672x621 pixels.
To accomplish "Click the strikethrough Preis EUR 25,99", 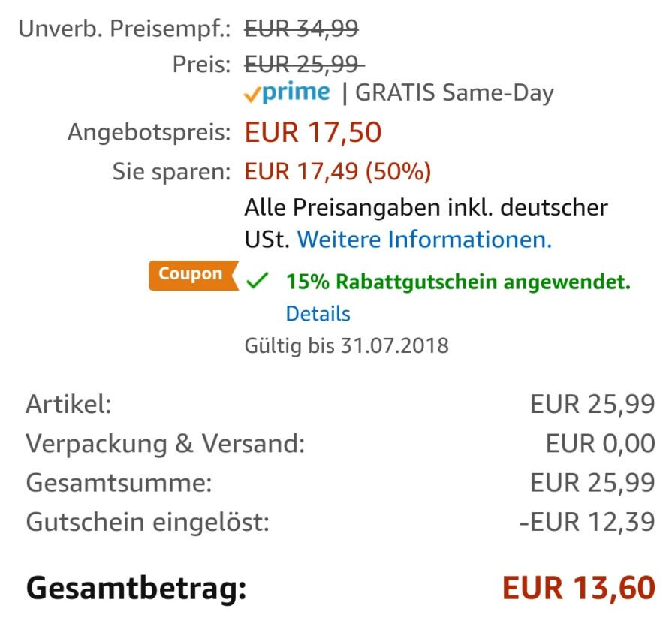I will (304, 65).
